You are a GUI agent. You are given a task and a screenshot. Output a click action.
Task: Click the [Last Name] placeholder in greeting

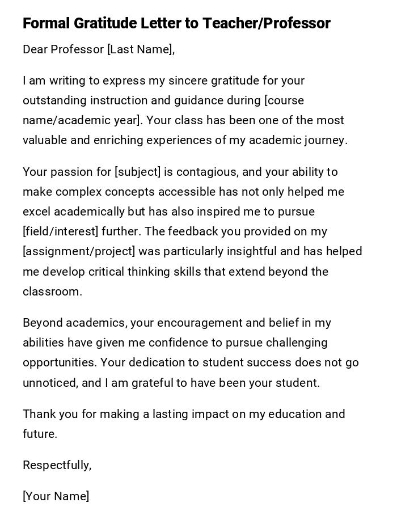pos(140,49)
